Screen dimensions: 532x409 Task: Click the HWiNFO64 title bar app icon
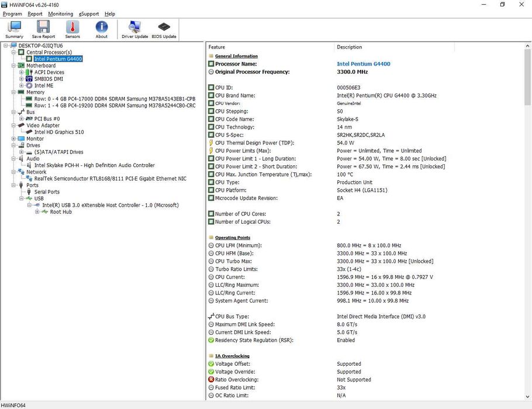(x=4, y=5)
